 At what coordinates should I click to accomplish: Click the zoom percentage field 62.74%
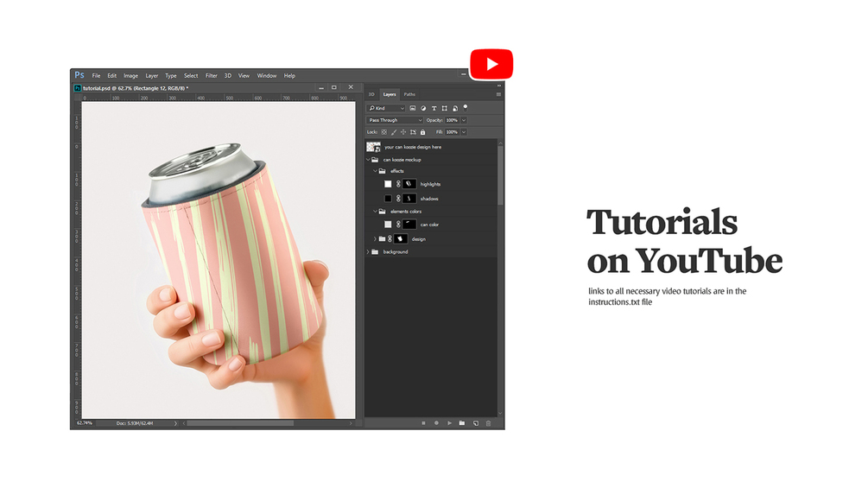[85, 423]
